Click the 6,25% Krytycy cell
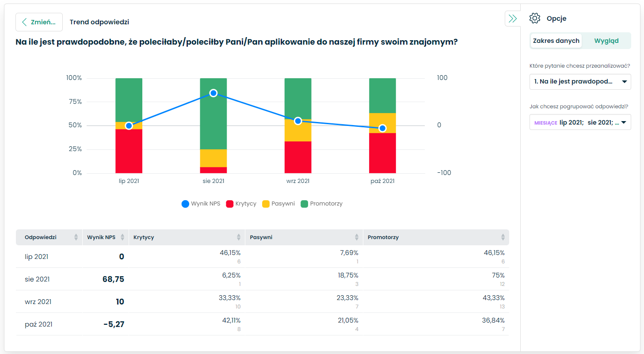The image size is (644, 354). pyautogui.click(x=231, y=275)
